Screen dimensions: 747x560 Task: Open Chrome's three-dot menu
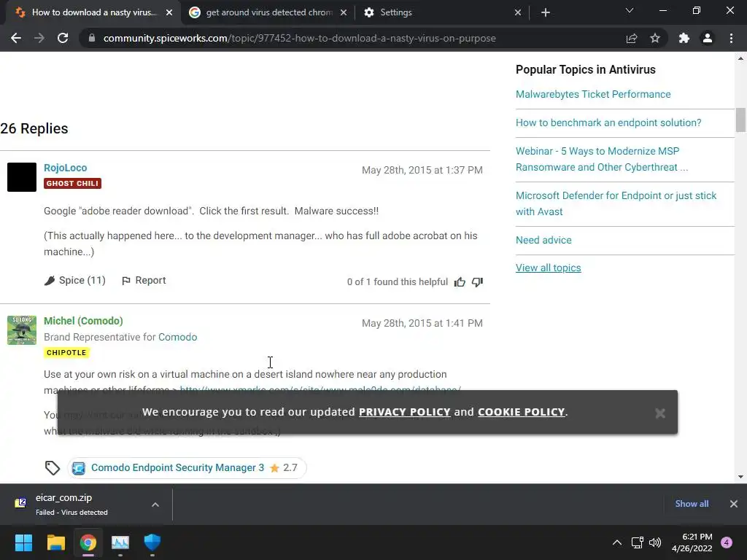point(731,38)
